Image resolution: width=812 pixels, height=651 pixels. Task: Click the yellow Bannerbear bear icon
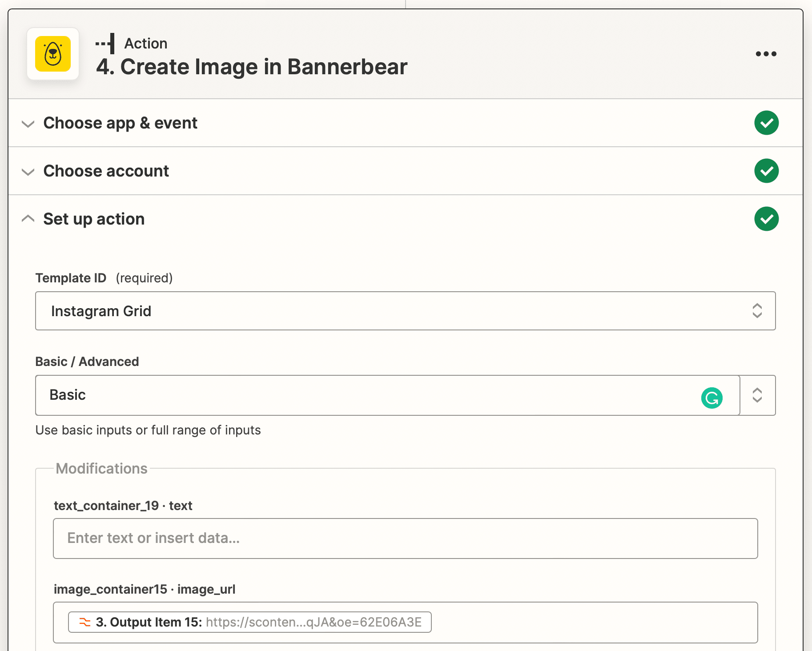(x=53, y=54)
